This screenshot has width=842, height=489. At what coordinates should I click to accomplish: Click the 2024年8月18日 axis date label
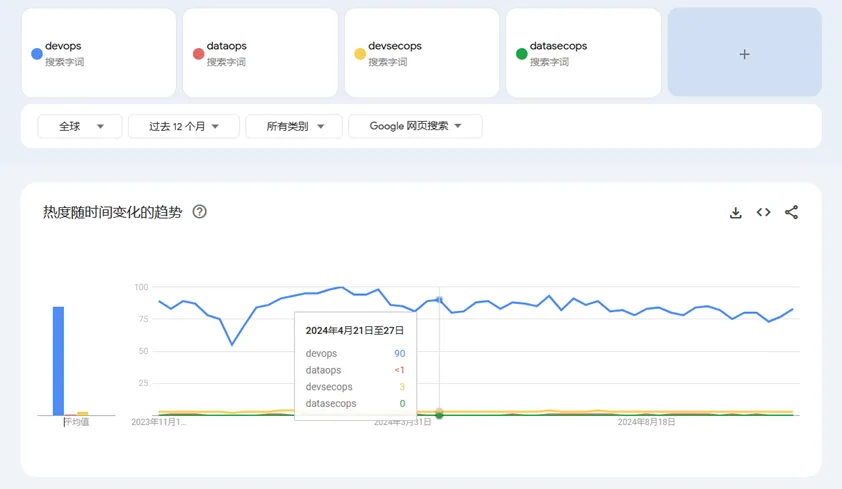(x=646, y=422)
